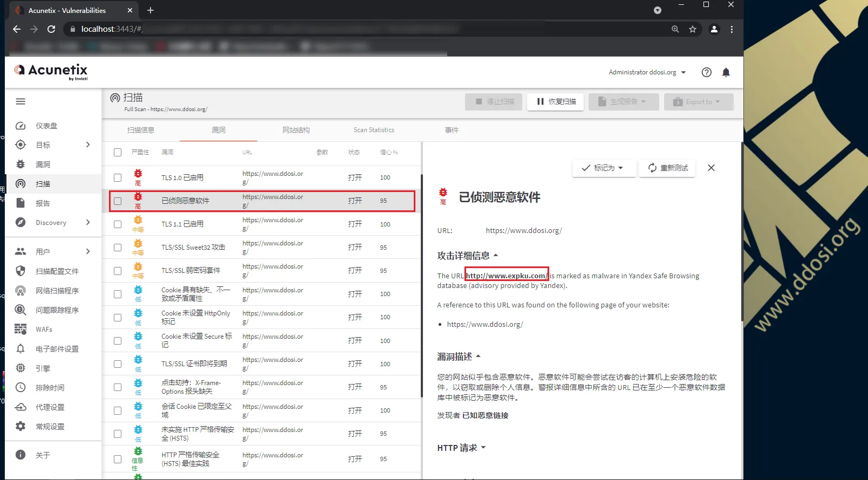Open the Chrome three-dot menu
868x480 pixels.
coord(732,29)
